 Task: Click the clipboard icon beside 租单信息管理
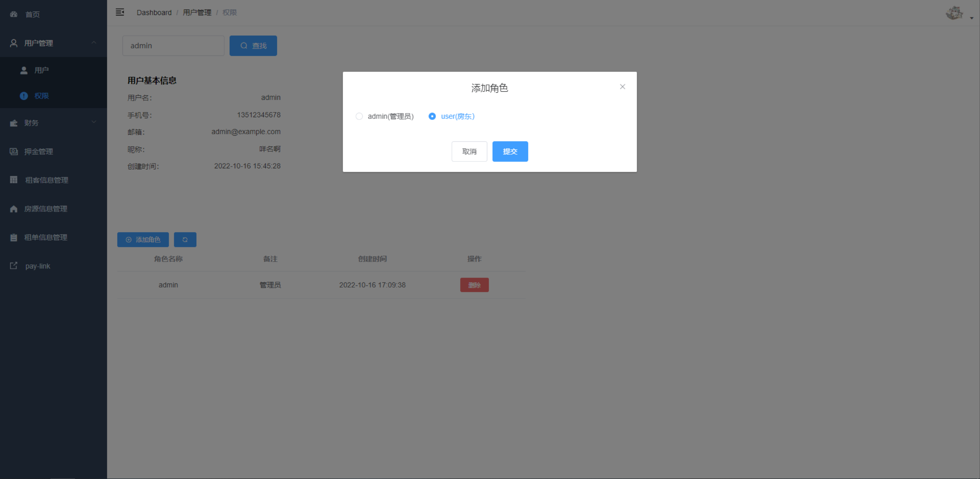coord(14,237)
